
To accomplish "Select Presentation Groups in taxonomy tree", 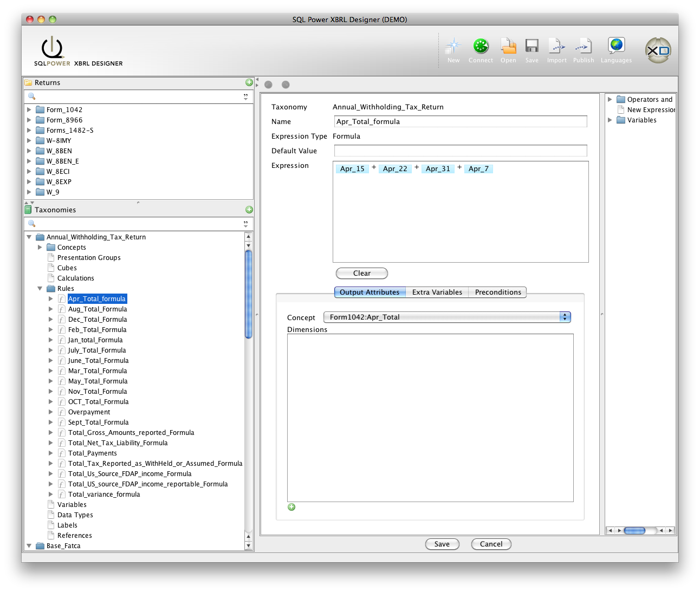I will [x=89, y=257].
